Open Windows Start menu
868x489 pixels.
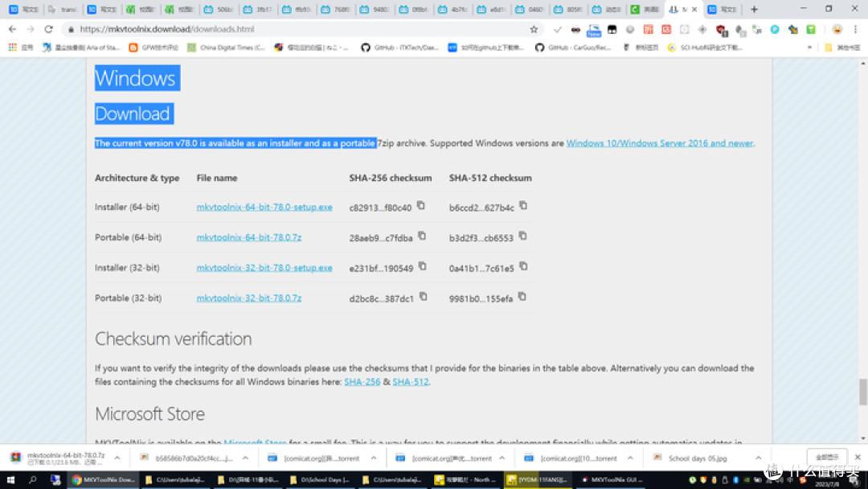pos(11,480)
